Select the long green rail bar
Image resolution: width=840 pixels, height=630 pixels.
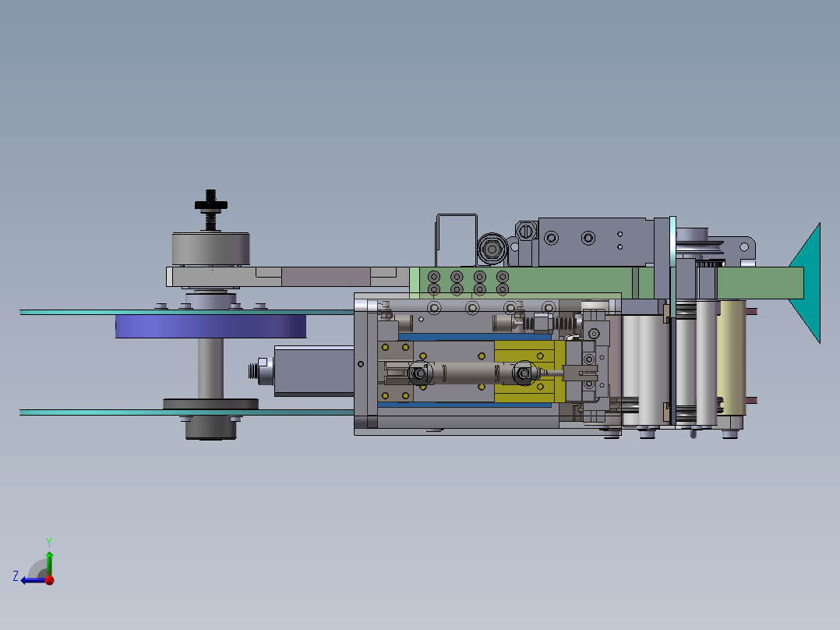[x=606, y=282]
